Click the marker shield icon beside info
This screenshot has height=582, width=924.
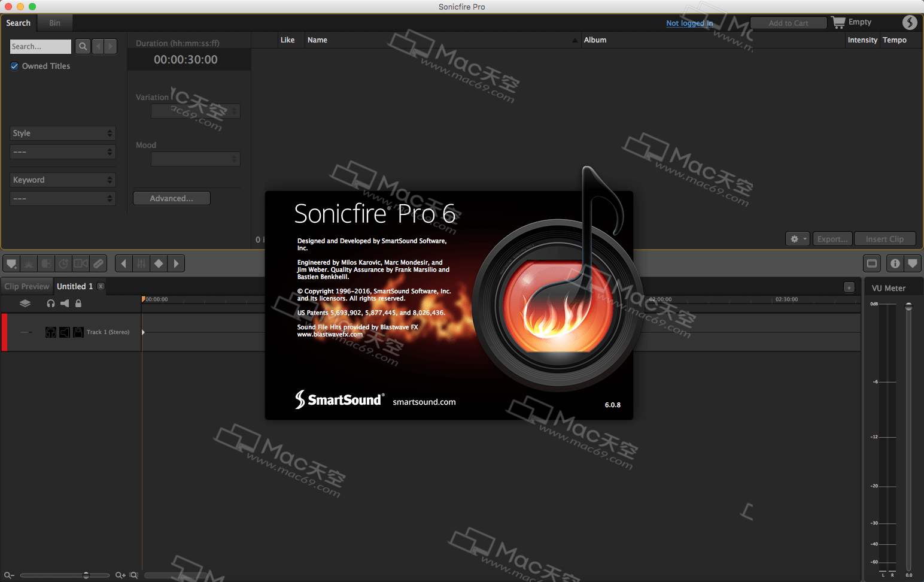pyautogui.click(x=912, y=263)
